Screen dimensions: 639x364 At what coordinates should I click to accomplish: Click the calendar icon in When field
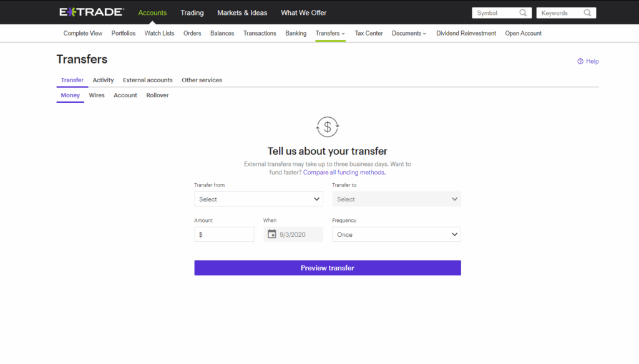pyautogui.click(x=271, y=234)
